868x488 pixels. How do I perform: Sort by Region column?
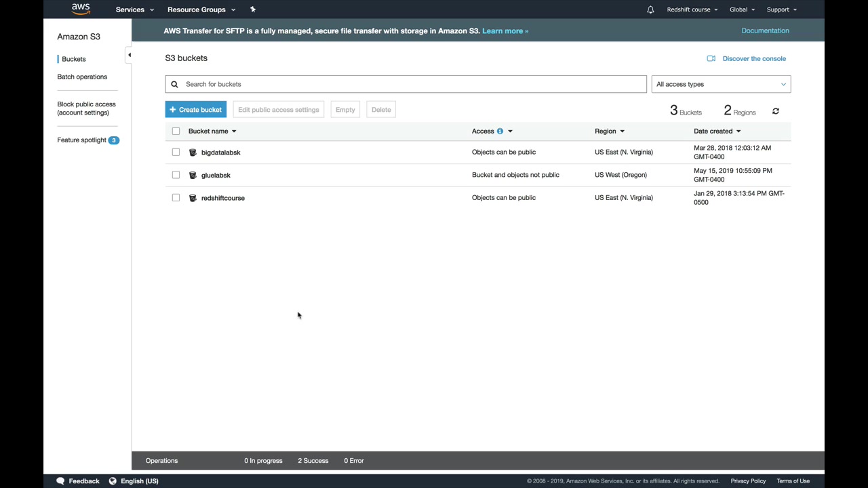point(610,131)
